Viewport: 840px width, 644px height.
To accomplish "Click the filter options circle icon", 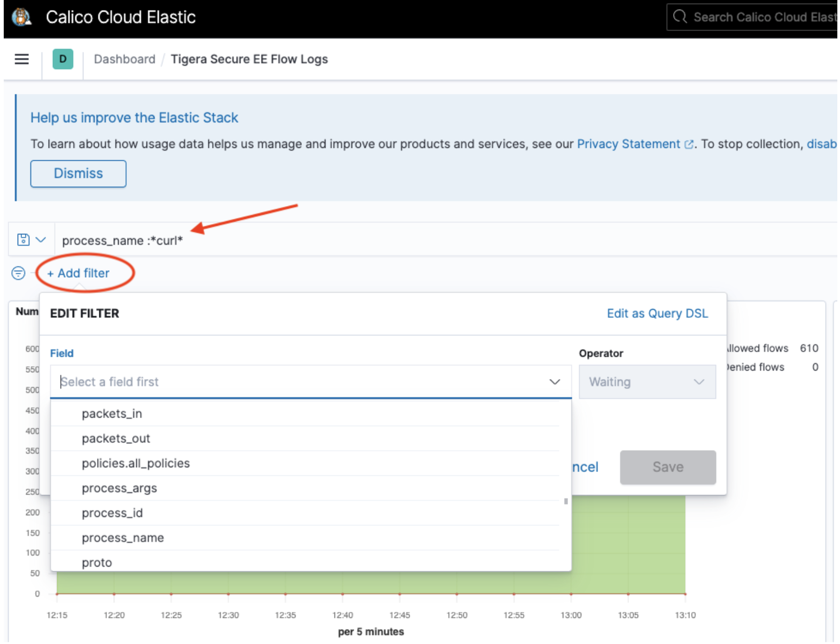I will (18, 273).
